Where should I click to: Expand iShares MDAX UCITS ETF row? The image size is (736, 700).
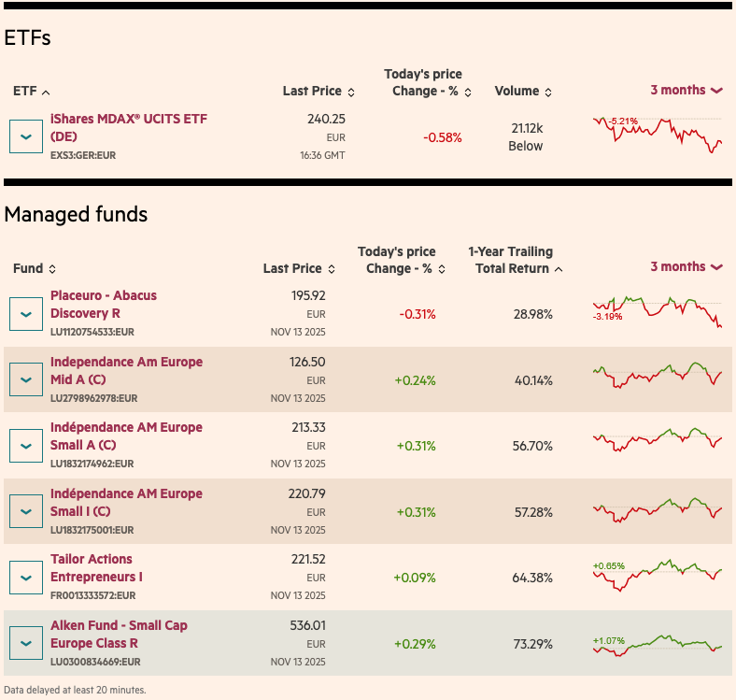click(25, 136)
